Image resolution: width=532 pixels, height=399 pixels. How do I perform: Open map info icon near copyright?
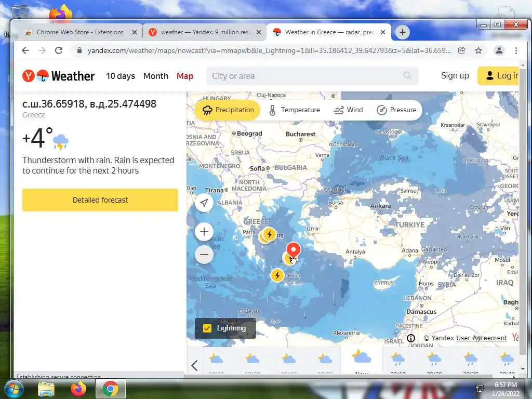[x=411, y=338]
